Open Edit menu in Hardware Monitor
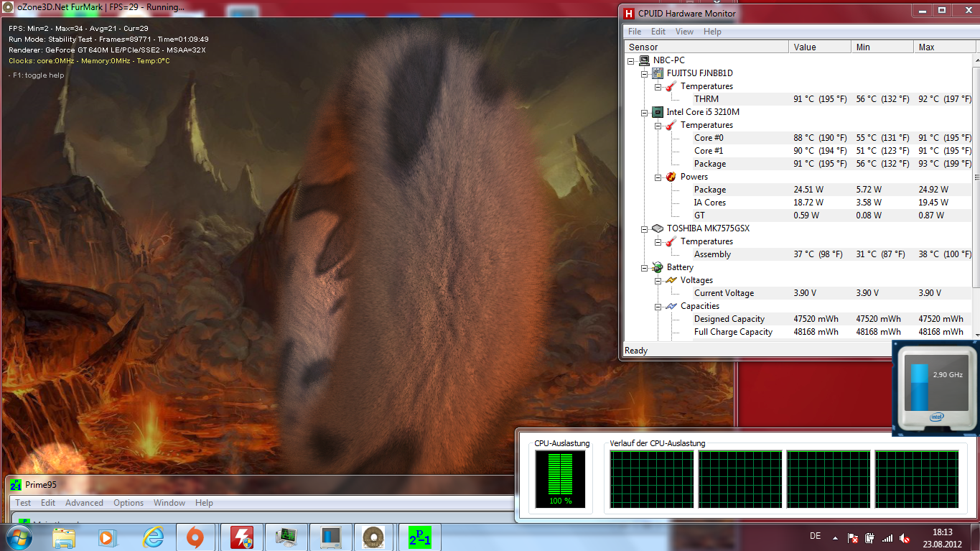Image resolution: width=980 pixels, height=551 pixels. 658,32
